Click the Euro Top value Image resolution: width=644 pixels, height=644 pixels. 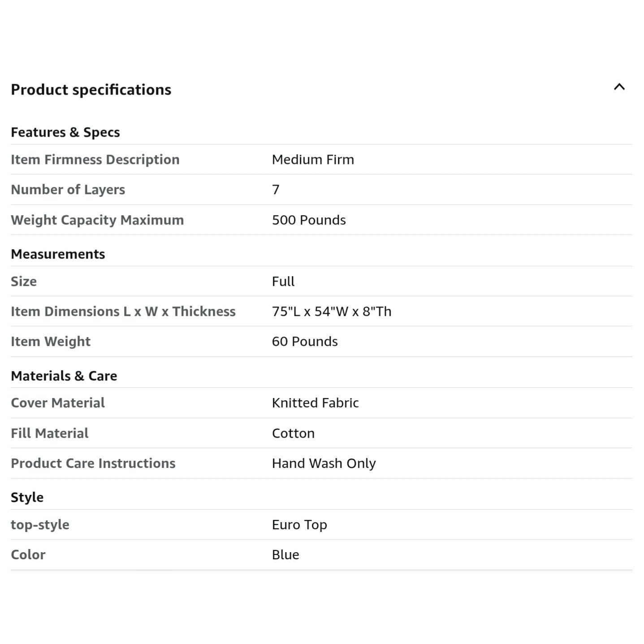click(299, 525)
